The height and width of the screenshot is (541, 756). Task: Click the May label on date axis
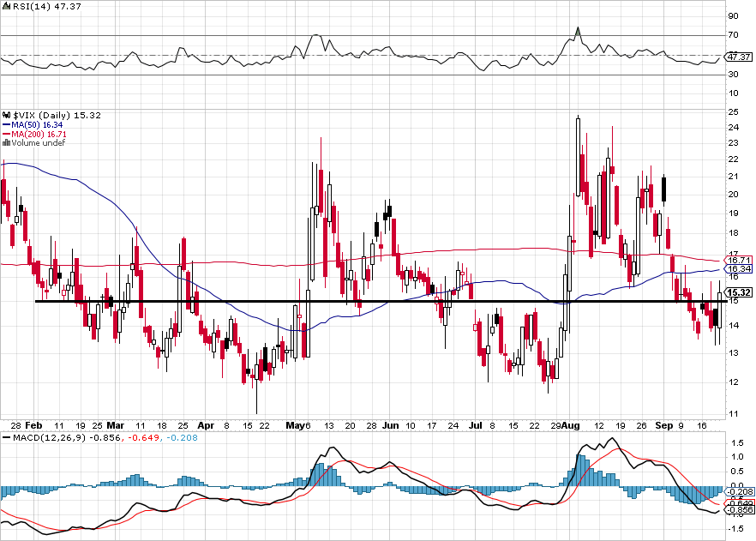point(296,425)
